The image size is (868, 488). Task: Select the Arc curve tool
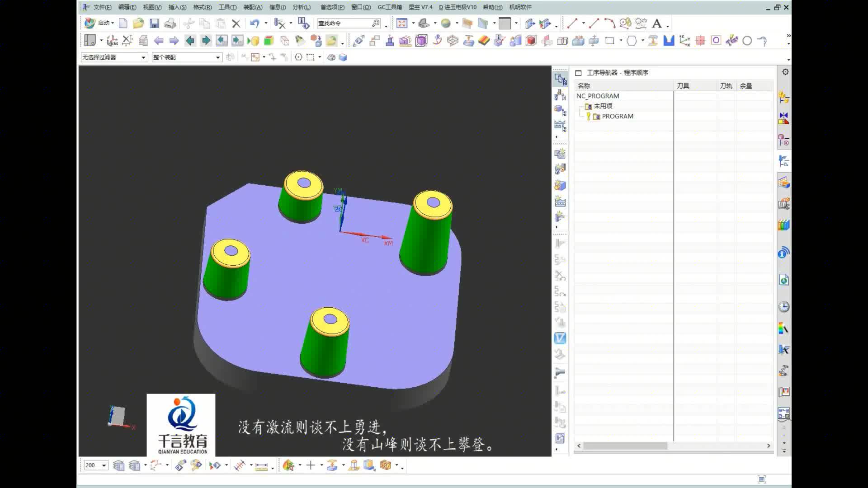click(x=609, y=23)
